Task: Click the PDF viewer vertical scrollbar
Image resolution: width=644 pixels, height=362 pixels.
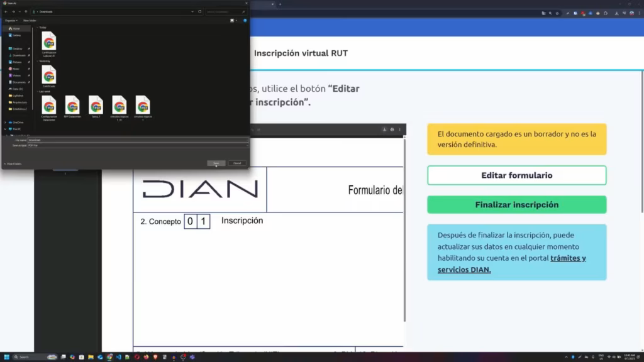Action: pyautogui.click(x=404, y=230)
